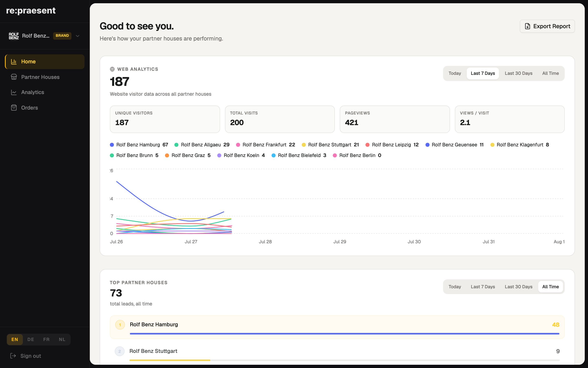The width and height of the screenshot is (588, 368).
Task: Click the rank 2 badge for Stuttgart
Action: [120, 351]
